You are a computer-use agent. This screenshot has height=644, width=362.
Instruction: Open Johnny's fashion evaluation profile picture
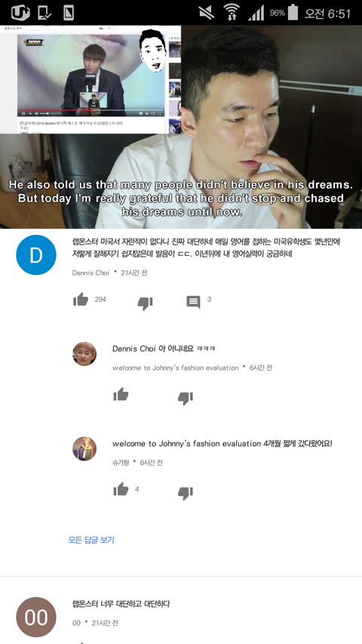(x=84, y=353)
